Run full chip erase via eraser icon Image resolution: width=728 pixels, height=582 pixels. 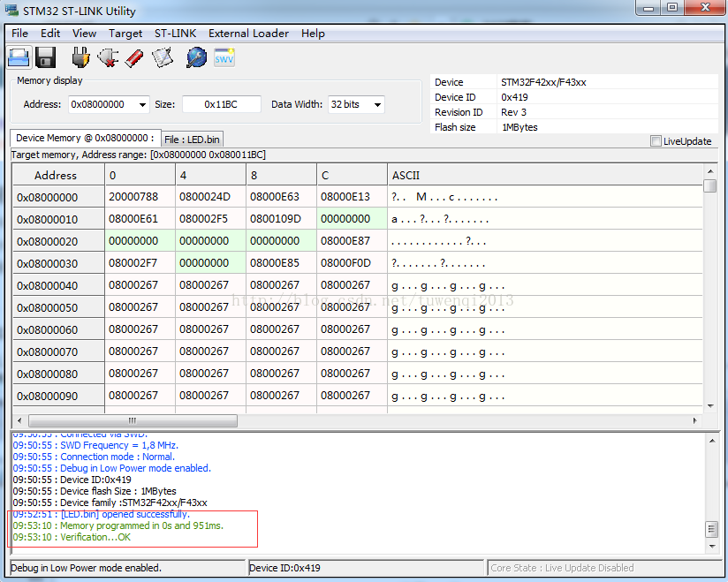134,58
